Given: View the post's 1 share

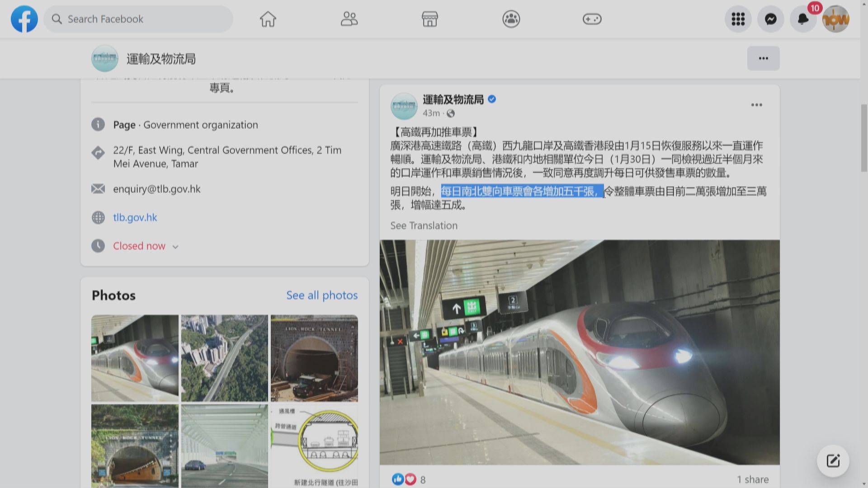Looking at the screenshot, I should [752, 479].
